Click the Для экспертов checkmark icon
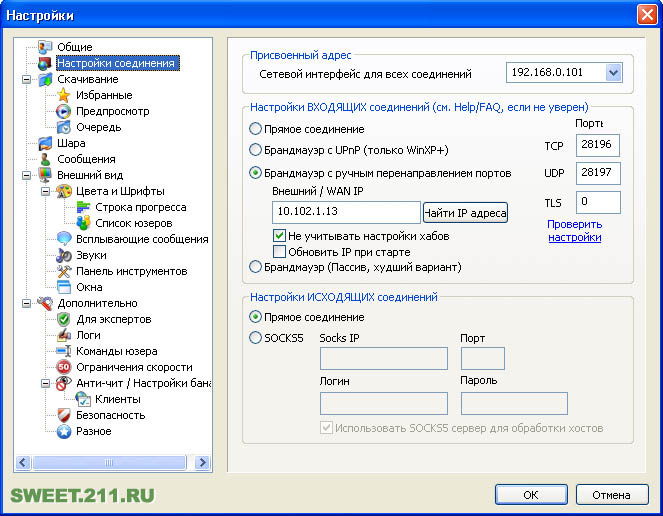This screenshot has height=516, width=663. pyautogui.click(x=64, y=319)
